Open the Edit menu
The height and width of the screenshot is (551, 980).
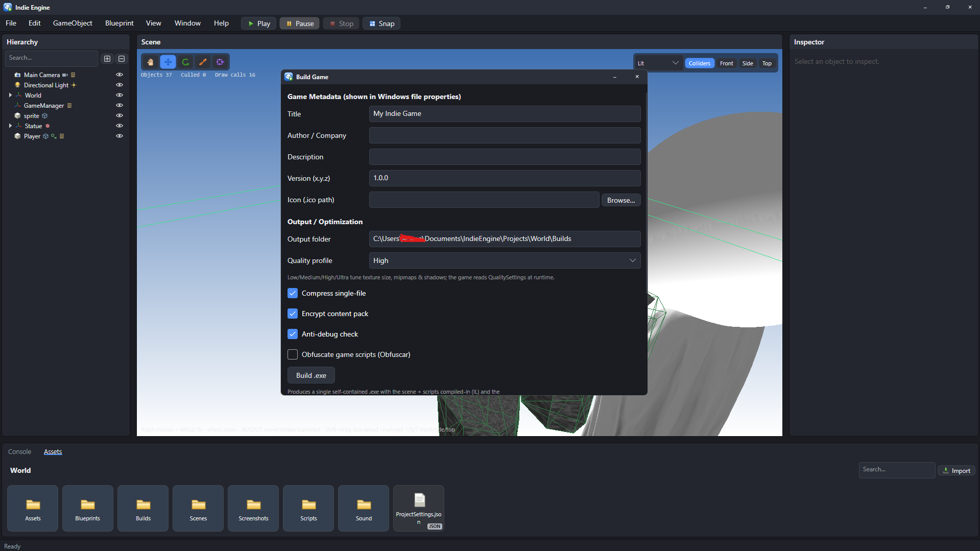pos(35,23)
